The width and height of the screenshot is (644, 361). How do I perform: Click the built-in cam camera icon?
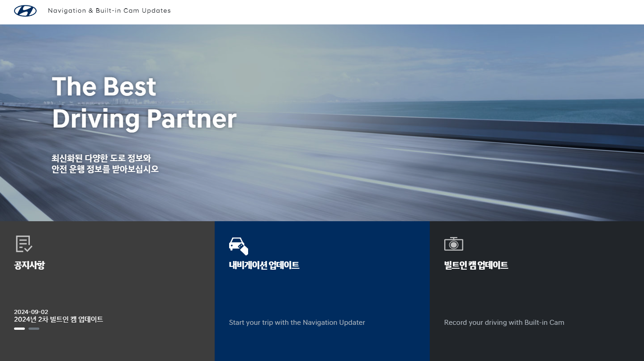[x=454, y=244]
